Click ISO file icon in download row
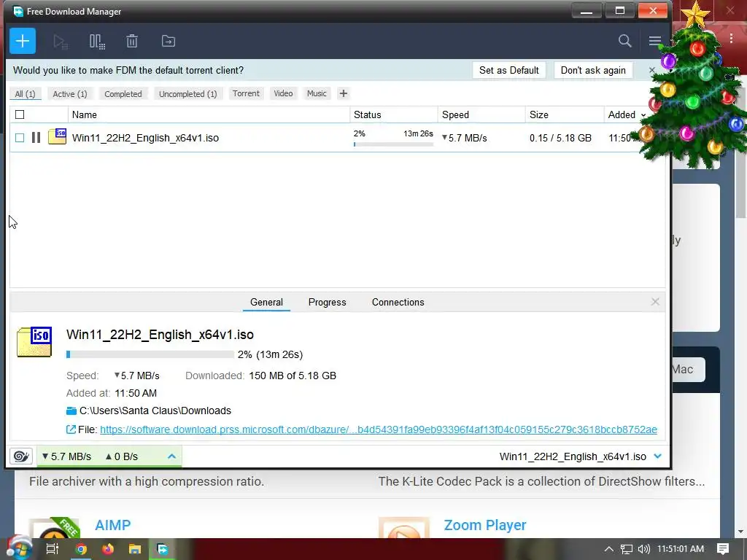Image resolution: width=747 pixels, height=560 pixels. (57, 136)
